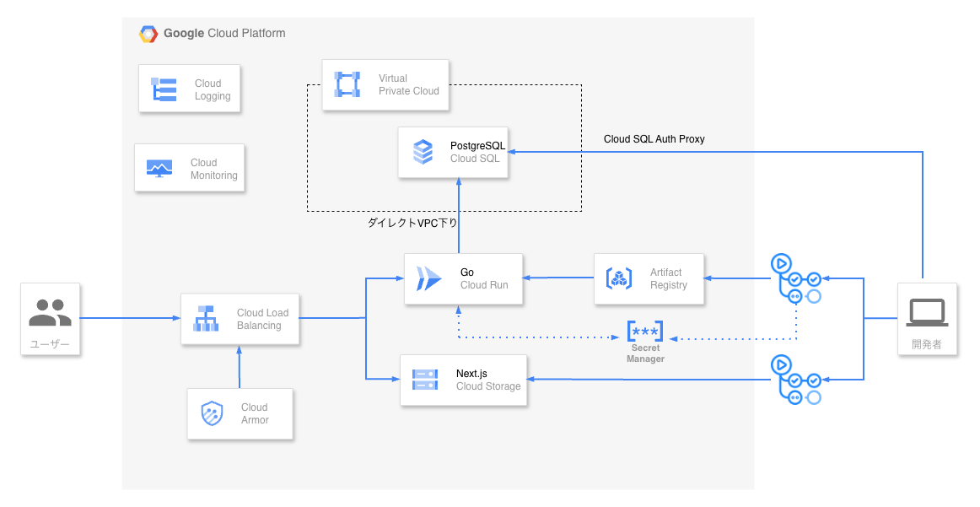Click the Cloud SQL stacked-layers icon
The width and height of the screenshot is (980, 507).
[423, 152]
